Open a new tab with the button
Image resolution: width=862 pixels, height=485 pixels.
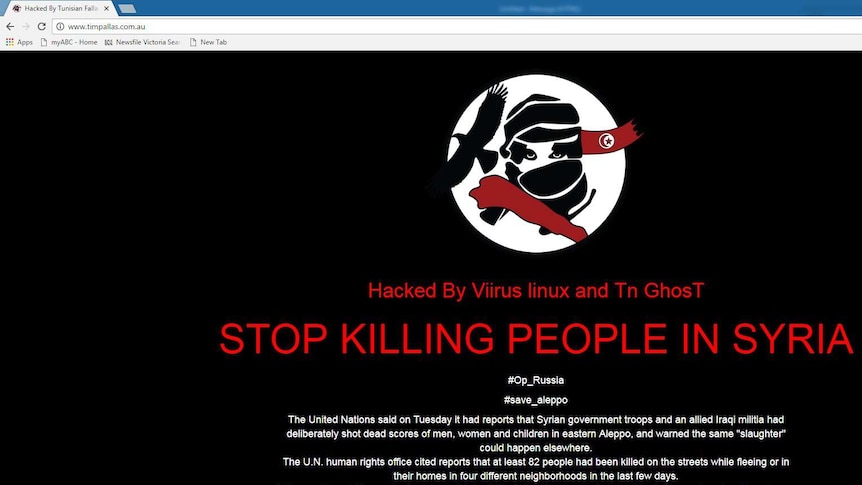(127, 8)
